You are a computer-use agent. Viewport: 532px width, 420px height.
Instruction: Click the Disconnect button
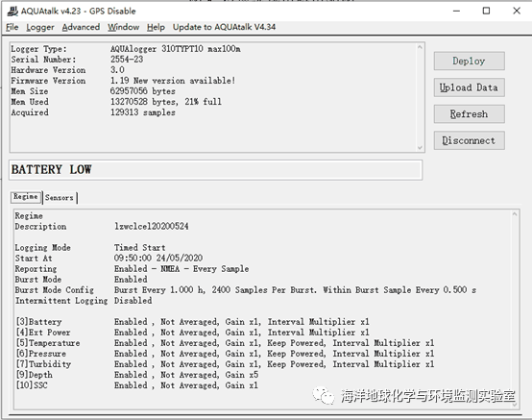coord(469,140)
